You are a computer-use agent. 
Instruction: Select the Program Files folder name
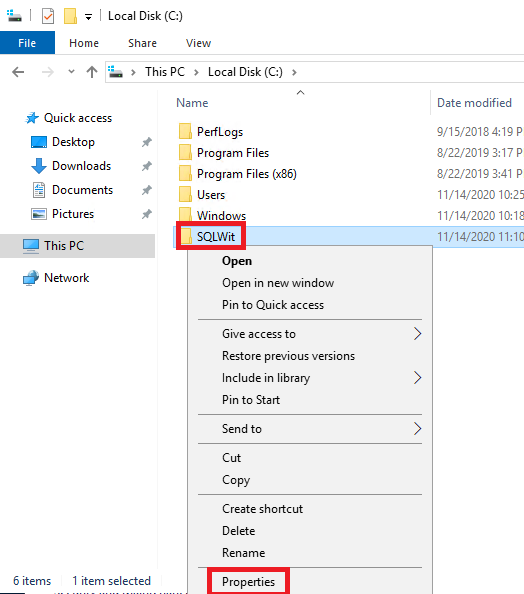click(233, 153)
